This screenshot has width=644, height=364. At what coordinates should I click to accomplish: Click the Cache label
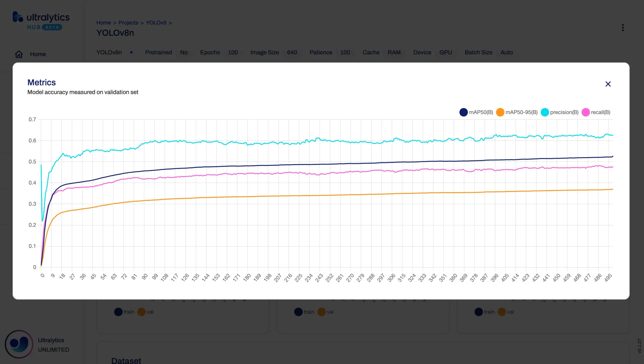pyautogui.click(x=371, y=52)
